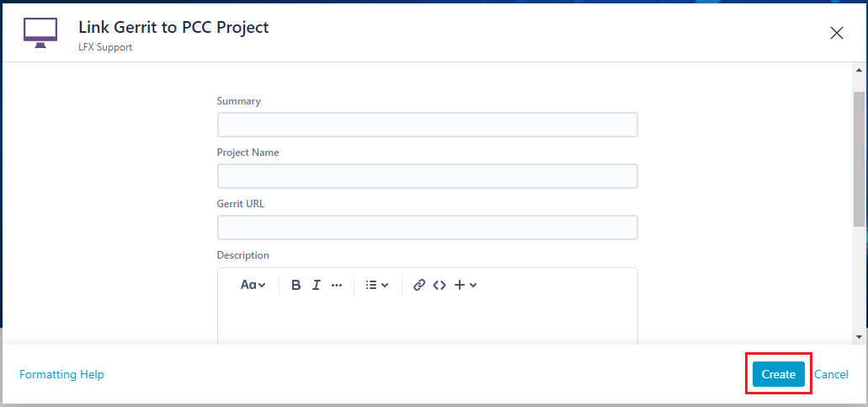
Task: Open the Formatting Help link
Action: 61,374
